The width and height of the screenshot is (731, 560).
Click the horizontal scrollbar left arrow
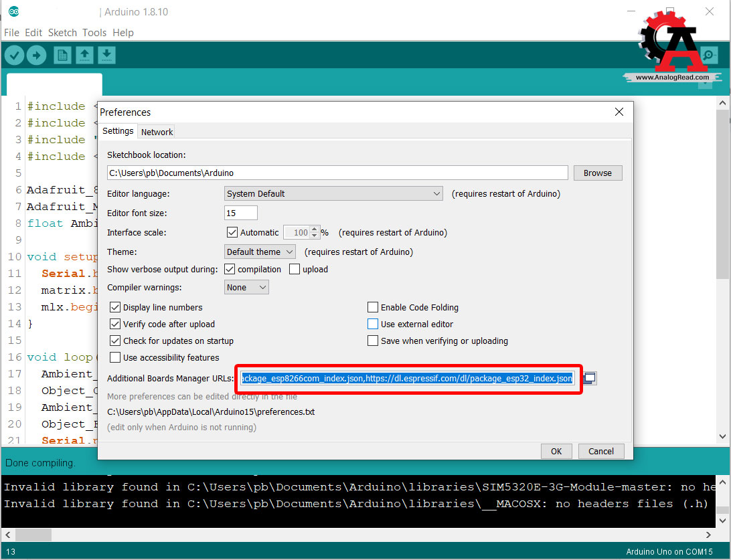(7, 535)
